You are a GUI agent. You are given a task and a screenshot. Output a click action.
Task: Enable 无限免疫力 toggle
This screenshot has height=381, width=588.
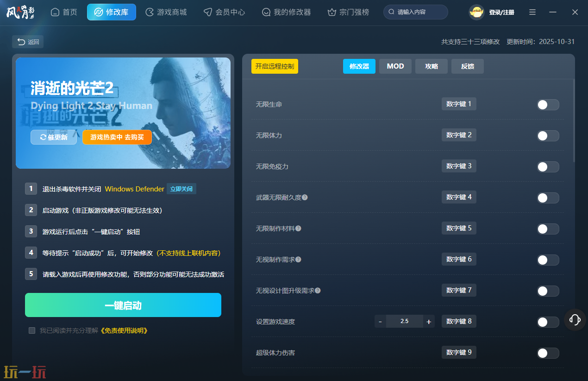coord(548,167)
